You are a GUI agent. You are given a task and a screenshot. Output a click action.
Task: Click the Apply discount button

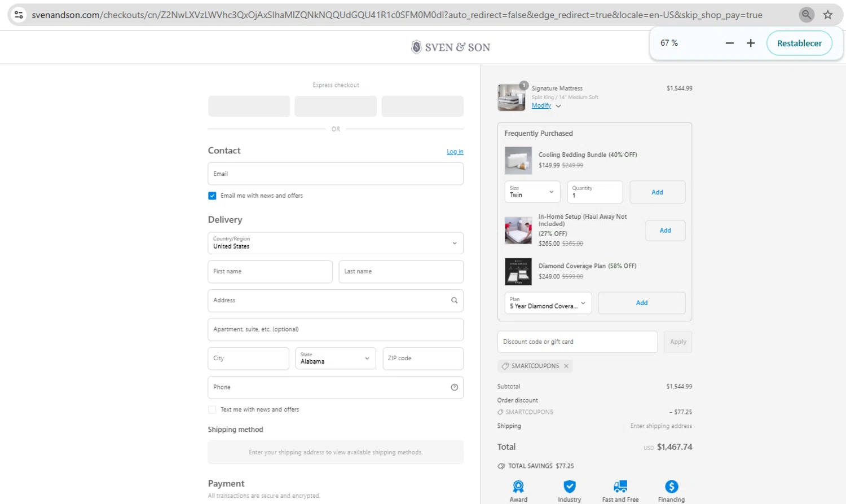tap(678, 342)
